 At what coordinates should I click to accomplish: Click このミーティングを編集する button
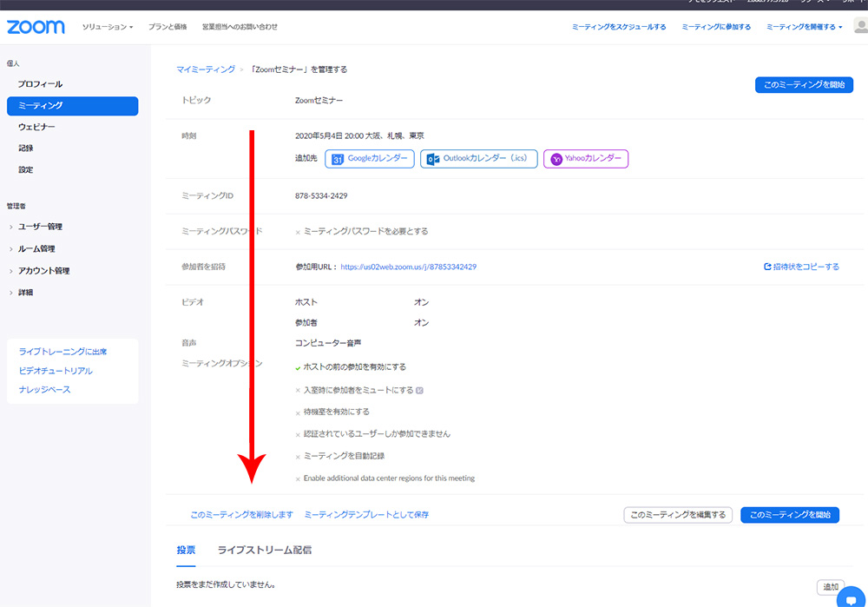click(678, 515)
